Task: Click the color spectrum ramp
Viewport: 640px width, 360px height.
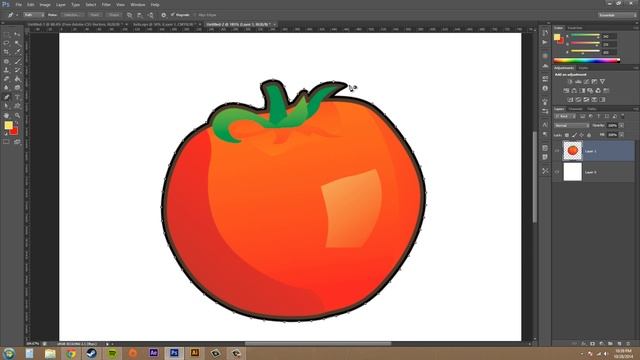Action: tap(587, 60)
